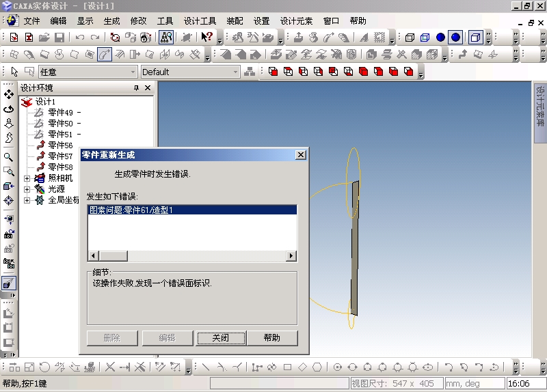The width and height of the screenshot is (547, 392).
Task: Open the 生成 menu
Action: [111, 21]
